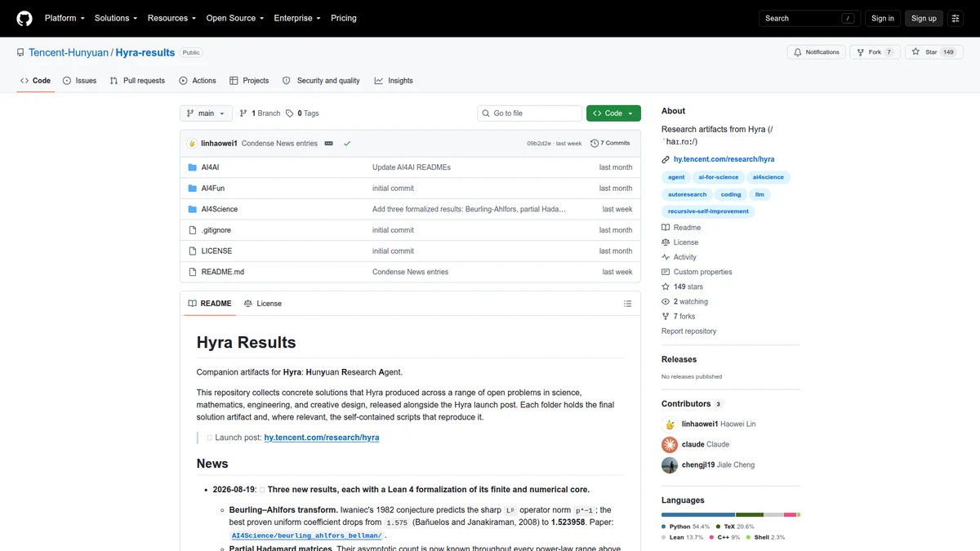Switch to the Actions tab
The image size is (980, 551).
(198, 81)
